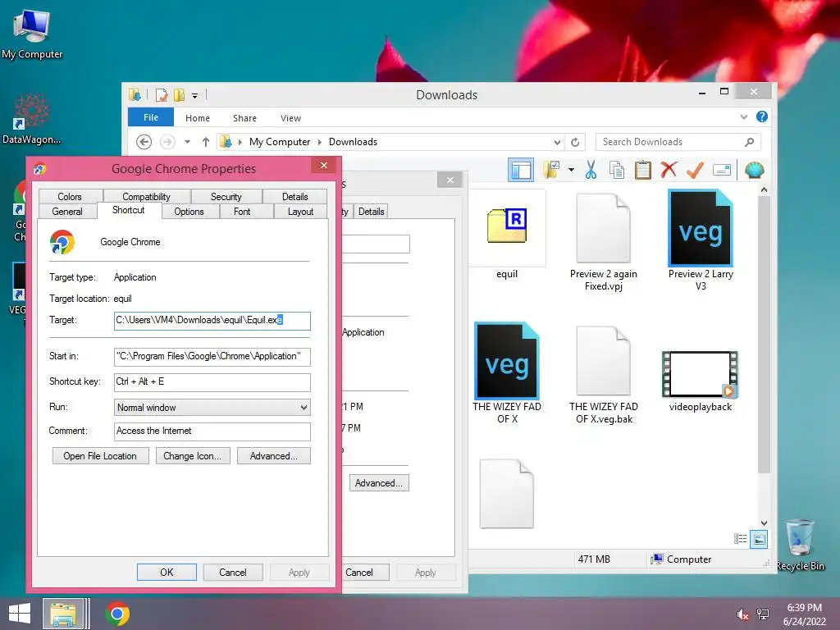Select the videoplayback video file

pyautogui.click(x=701, y=381)
